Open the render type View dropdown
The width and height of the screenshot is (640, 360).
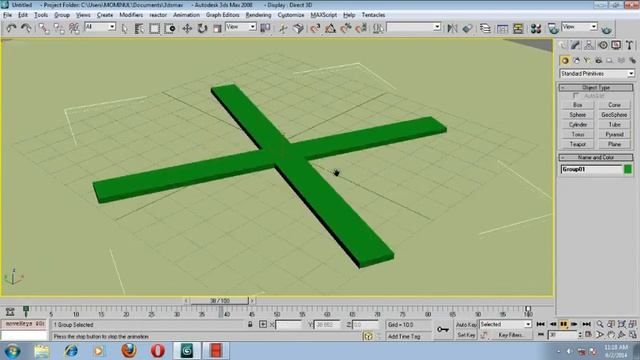[x=580, y=27]
